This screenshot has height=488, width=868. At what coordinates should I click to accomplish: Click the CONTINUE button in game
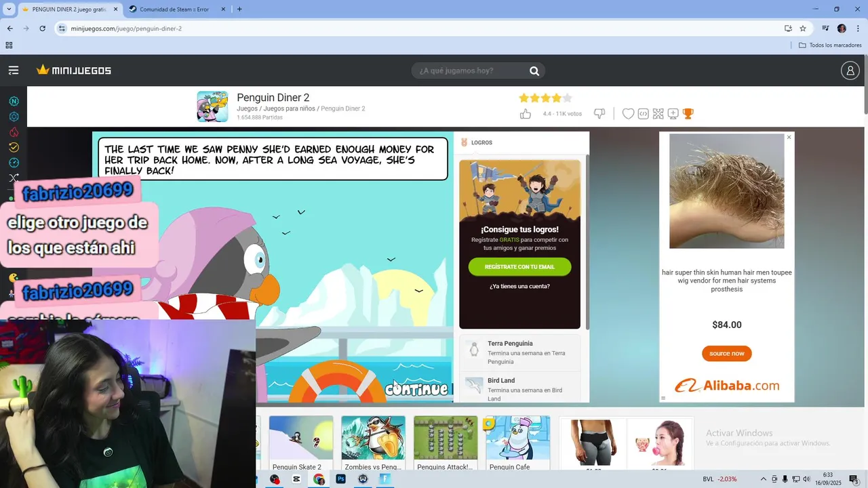pyautogui.click(x=416, y=389)
